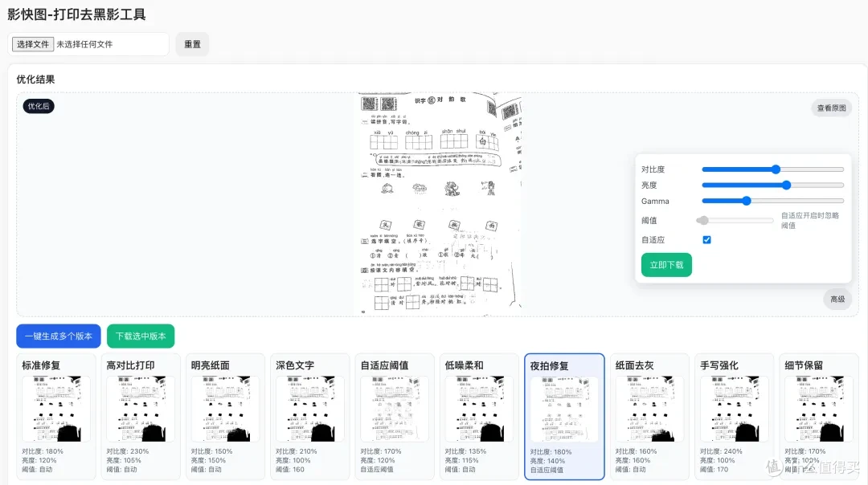The width and height of the screenshot is (868, 485).
Task: Adjust the 对比度 contrast slider
Action: pyautogui.click(x=772, y=169)
